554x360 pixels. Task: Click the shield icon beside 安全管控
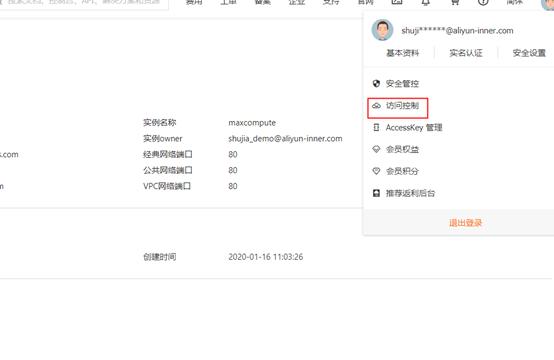click(376, 83)
